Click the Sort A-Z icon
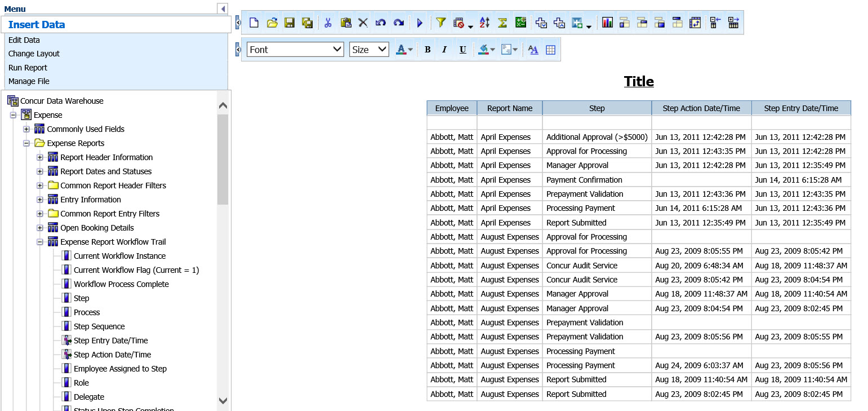The width and height of the screenshot is (868, 411). 484,23
